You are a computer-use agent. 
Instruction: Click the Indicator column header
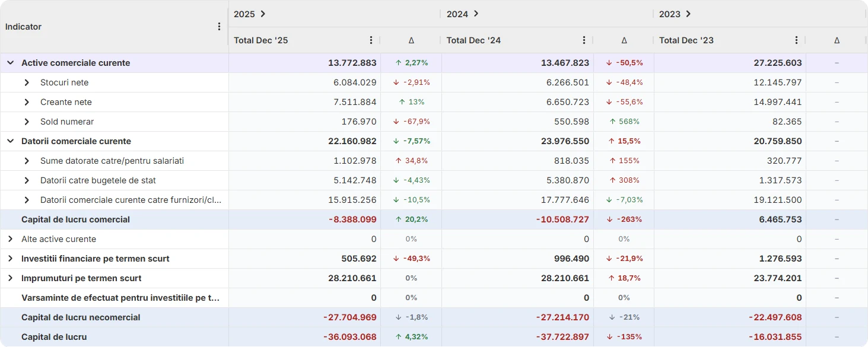[x=24, y=27]
